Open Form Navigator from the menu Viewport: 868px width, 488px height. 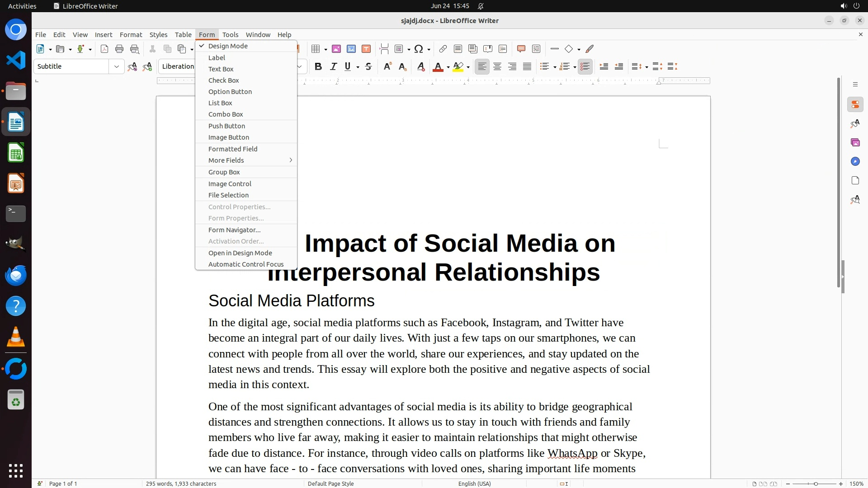coord(234,230)
